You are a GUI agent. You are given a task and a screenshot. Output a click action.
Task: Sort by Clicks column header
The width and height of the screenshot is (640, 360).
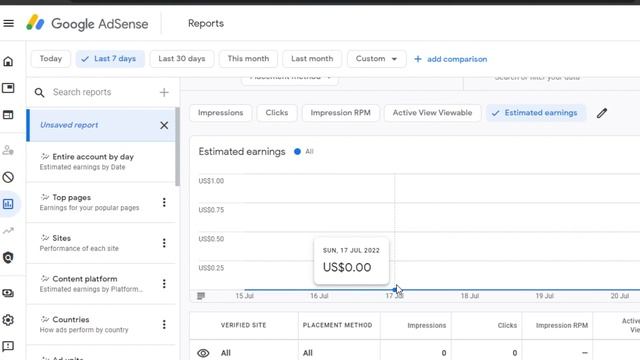507,325
